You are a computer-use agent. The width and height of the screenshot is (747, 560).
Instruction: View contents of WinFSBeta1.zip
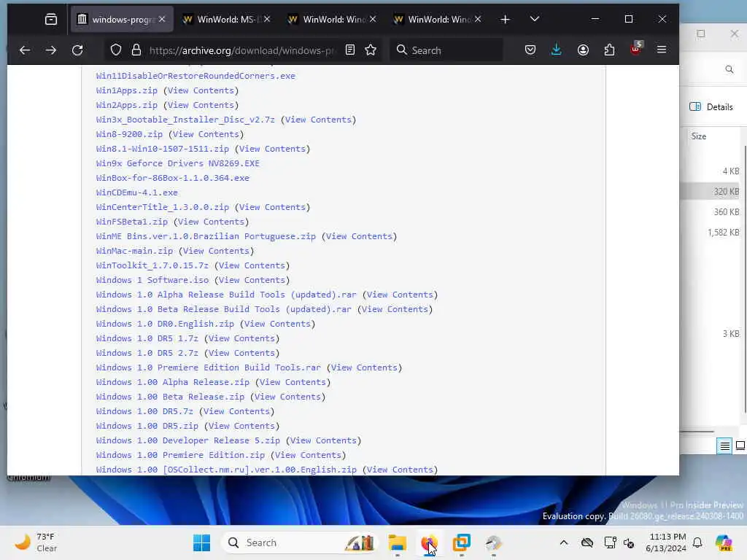coord(211,222)
